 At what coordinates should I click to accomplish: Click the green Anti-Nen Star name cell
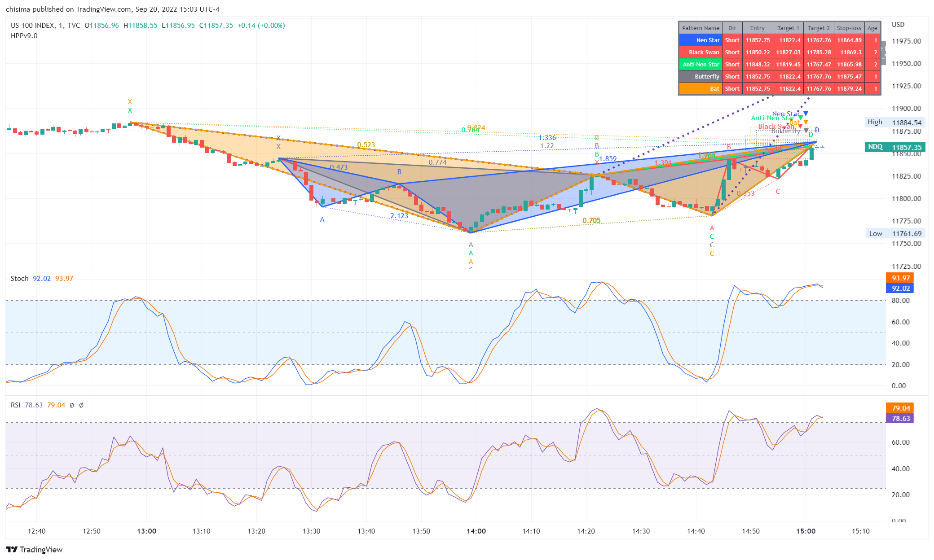pos(700,65)
